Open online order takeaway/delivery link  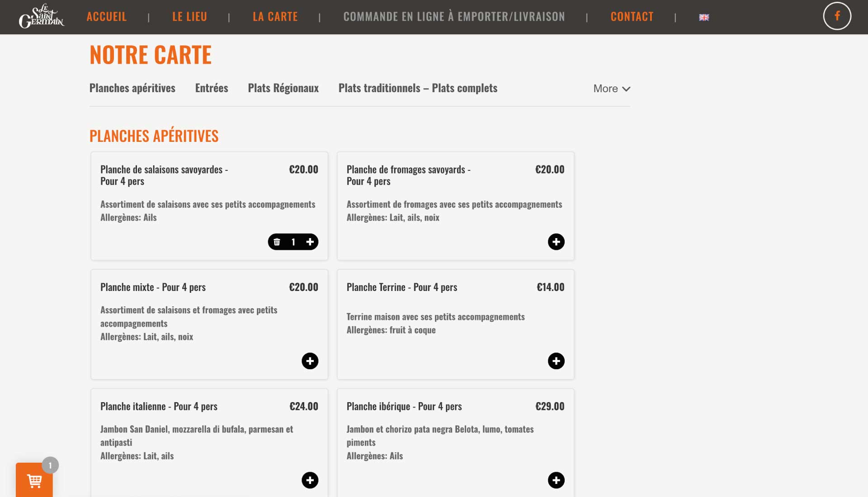pyautogui.click(x=454, y=17)
